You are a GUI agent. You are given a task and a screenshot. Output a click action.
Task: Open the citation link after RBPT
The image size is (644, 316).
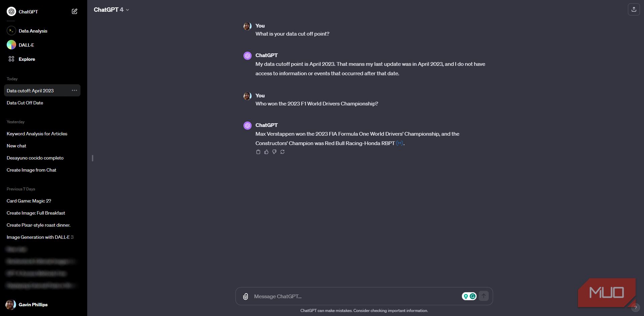coord(399,143)
